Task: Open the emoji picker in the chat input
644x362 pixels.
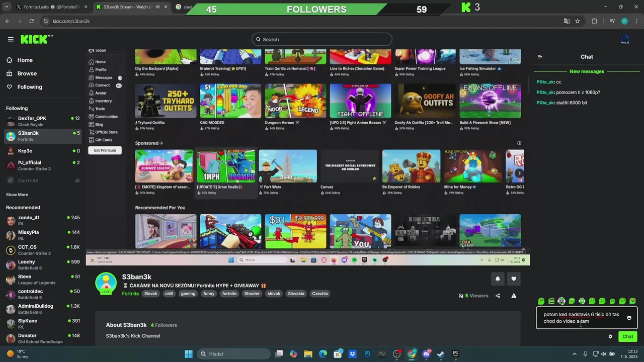Action: (x=629, y=318)
